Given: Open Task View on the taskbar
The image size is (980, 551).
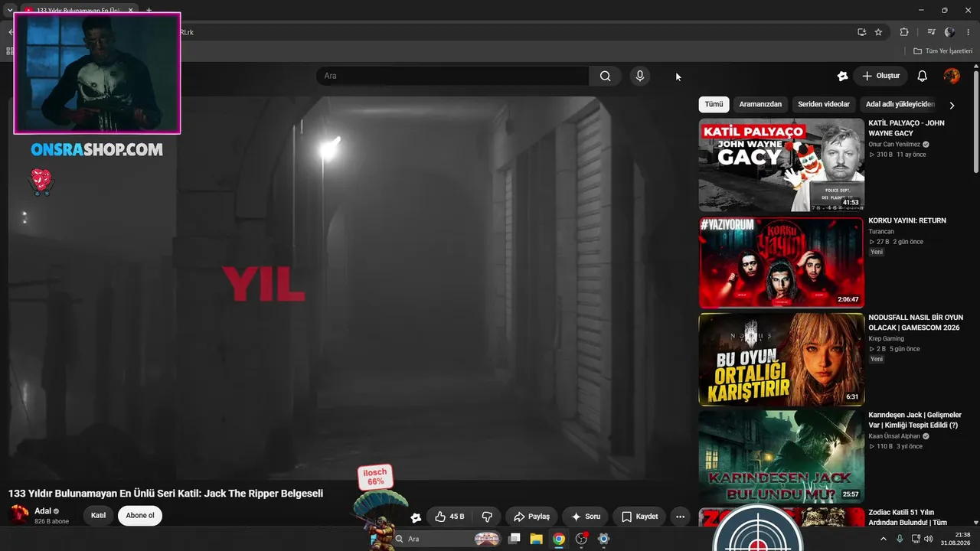Looking at the screenshot, I should pos(514,539).
